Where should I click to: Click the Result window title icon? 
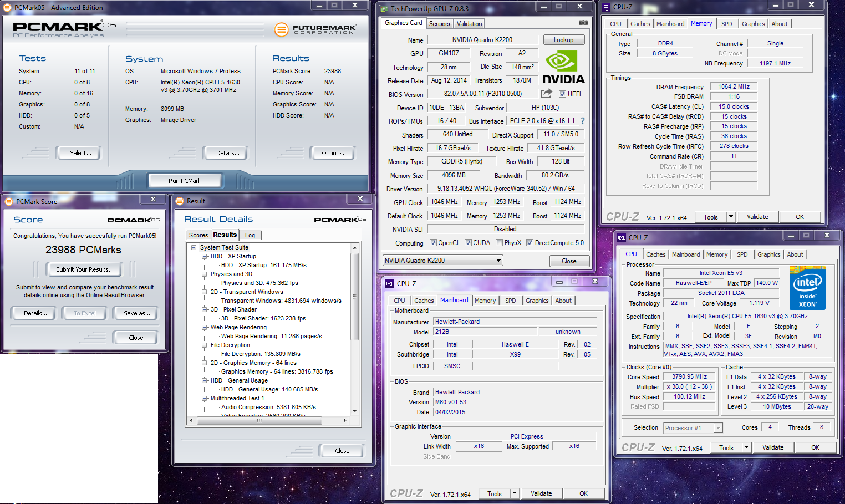click(x=180, y=201)
